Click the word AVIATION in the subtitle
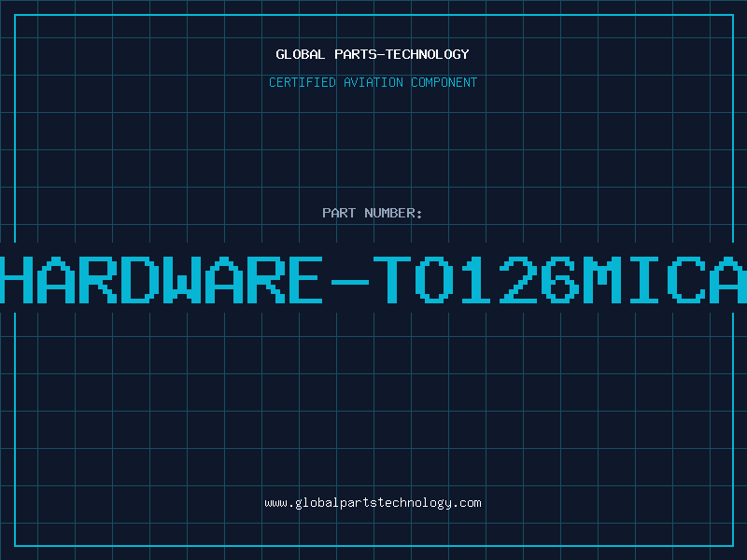 pyautogui.click(x=373, y=82)
